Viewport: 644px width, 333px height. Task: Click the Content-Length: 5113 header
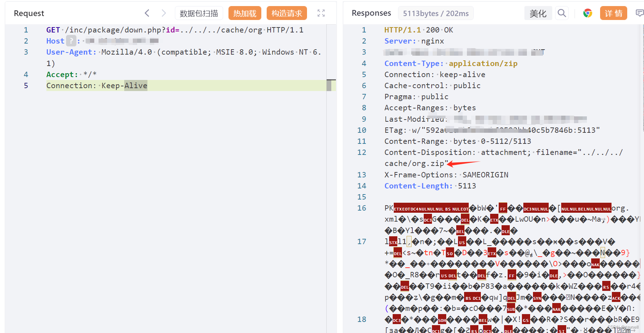[x=430, y=186]
